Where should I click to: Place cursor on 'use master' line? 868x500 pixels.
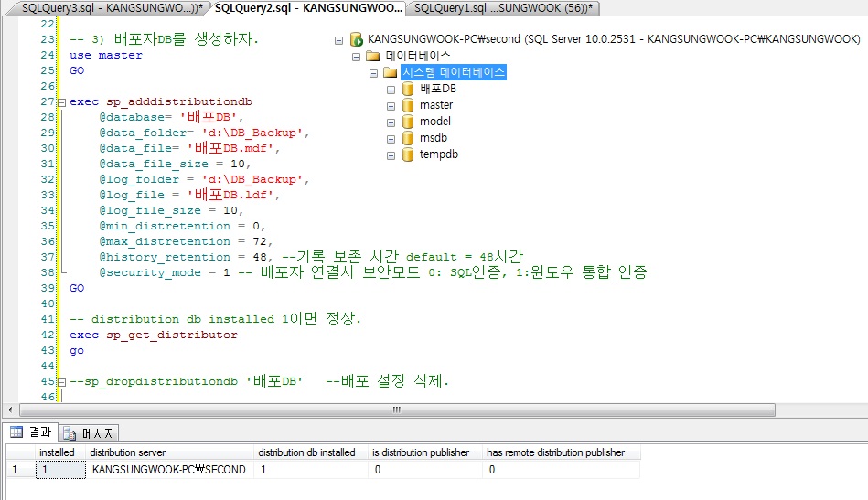click(x=106, y=56)
